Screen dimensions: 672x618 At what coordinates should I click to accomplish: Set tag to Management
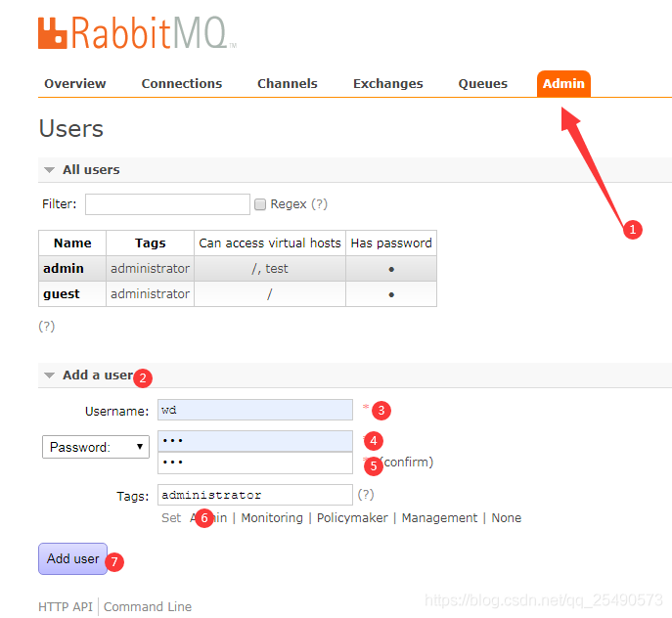439,517
